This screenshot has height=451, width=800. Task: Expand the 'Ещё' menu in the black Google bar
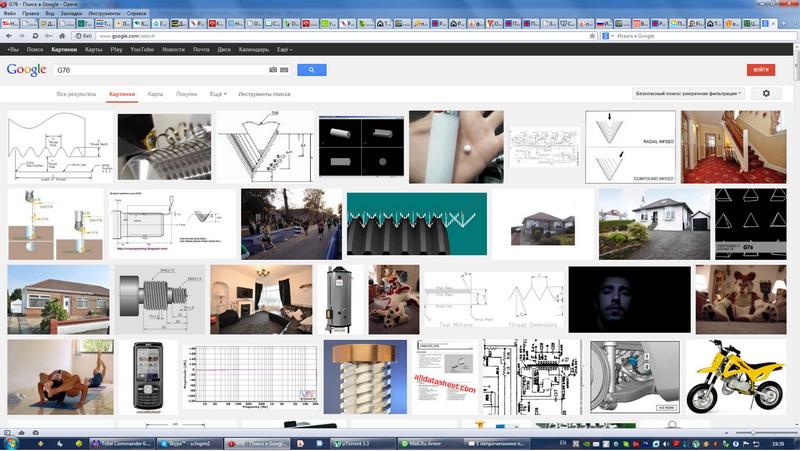pyautogui.click(x=284, y=49)
